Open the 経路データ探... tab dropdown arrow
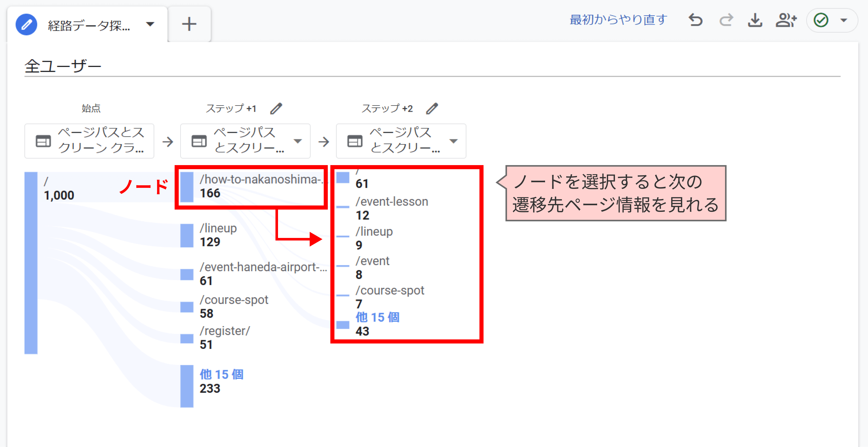Screen dimensions: 868x447 [150, 24]
